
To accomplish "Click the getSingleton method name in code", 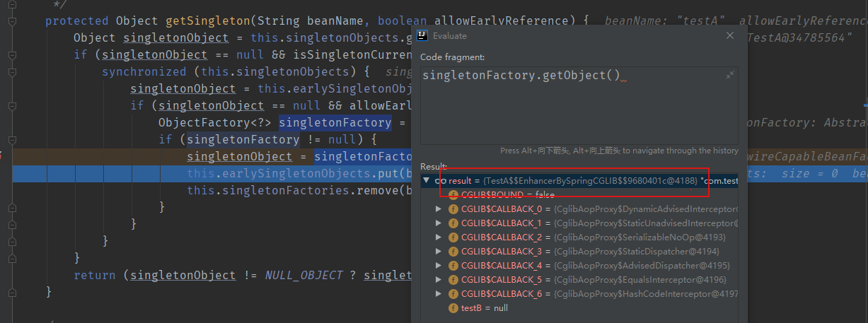I will click(x=208, y=20).
